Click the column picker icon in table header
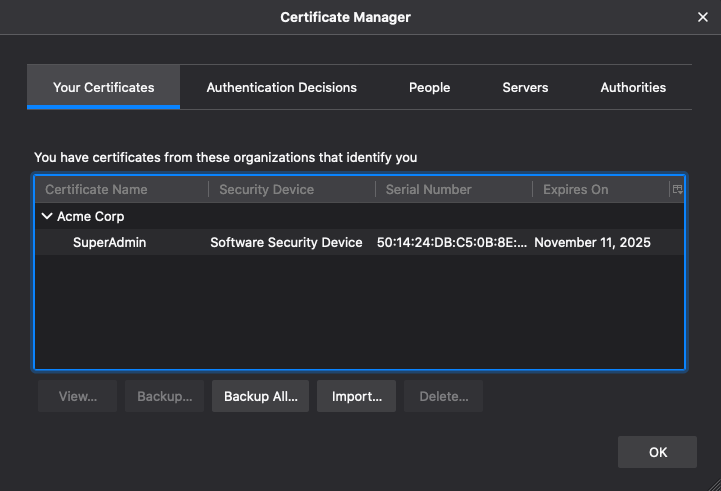 point(677,189)
